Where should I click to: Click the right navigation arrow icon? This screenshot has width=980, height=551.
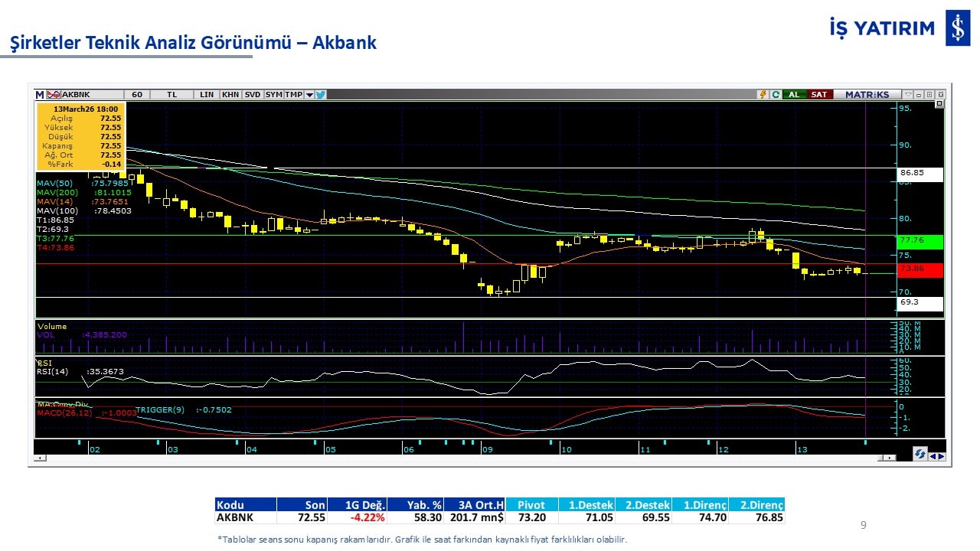pyautogui.click(x=940, y=456)
